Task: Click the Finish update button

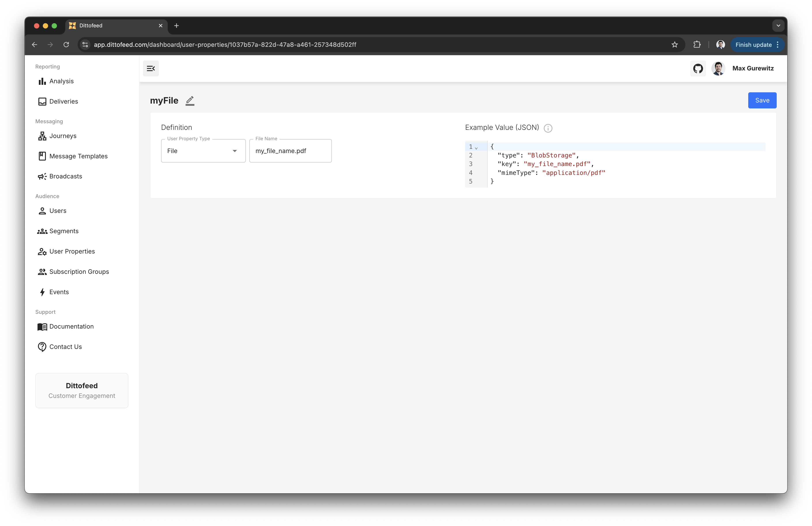Action: click(x=753, y=44)
